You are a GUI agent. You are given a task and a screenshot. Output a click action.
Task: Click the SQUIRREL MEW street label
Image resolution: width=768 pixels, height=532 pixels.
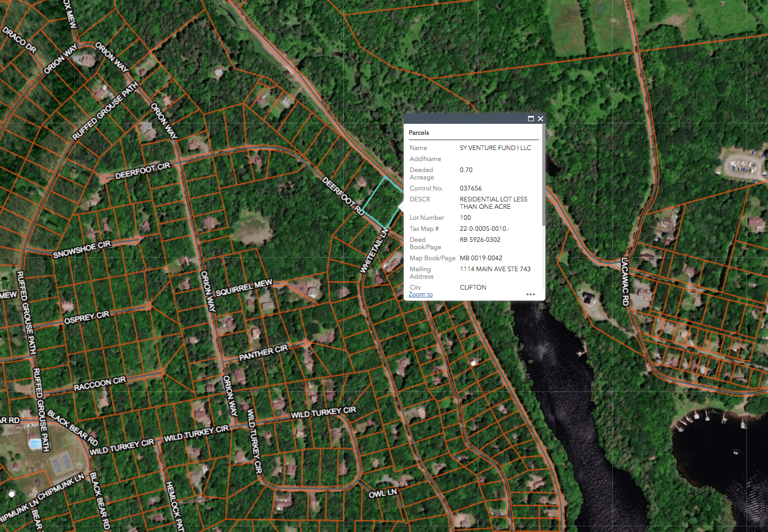click(x=244, y=288)
